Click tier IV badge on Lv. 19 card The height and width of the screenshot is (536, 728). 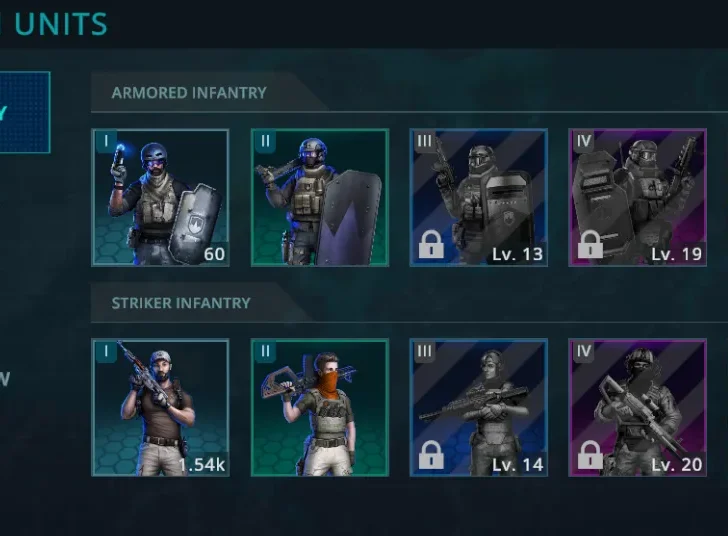[584, 141]
